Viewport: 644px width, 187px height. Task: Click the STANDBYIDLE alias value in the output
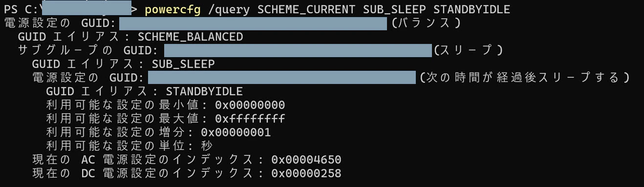click(204, 91)
